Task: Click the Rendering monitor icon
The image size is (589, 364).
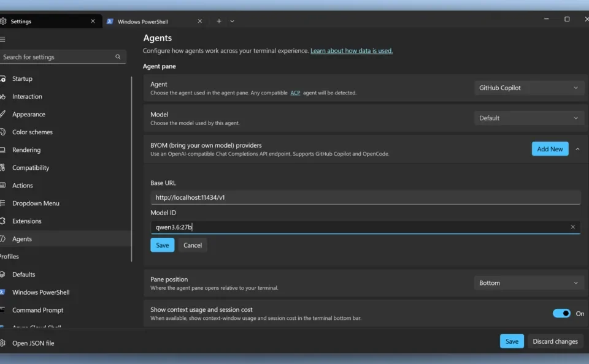Action: tap(2, 150)
